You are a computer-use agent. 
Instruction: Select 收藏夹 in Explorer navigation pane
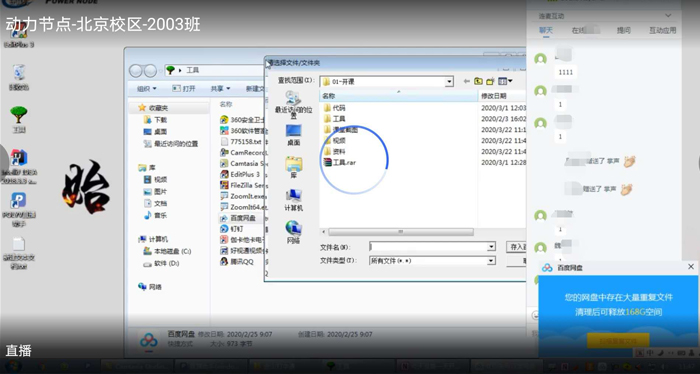pyautogui.click(x=153, y=108)
